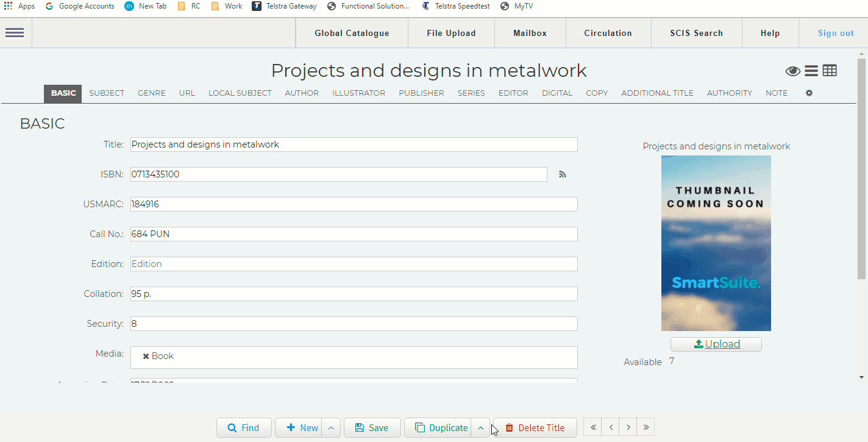The image size is (868, 442).
Task: Click the Duplicate button
Action: (438, 428)
